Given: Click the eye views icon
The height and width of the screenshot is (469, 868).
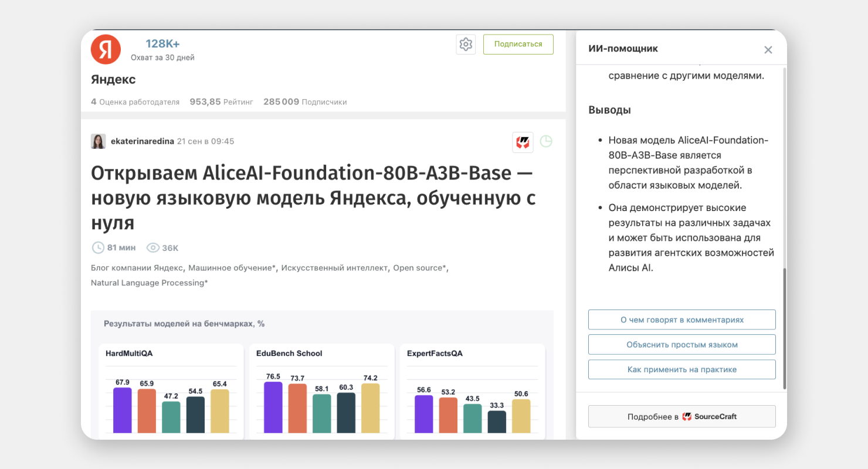Looking at the screenshot, I should coord(152,248).
